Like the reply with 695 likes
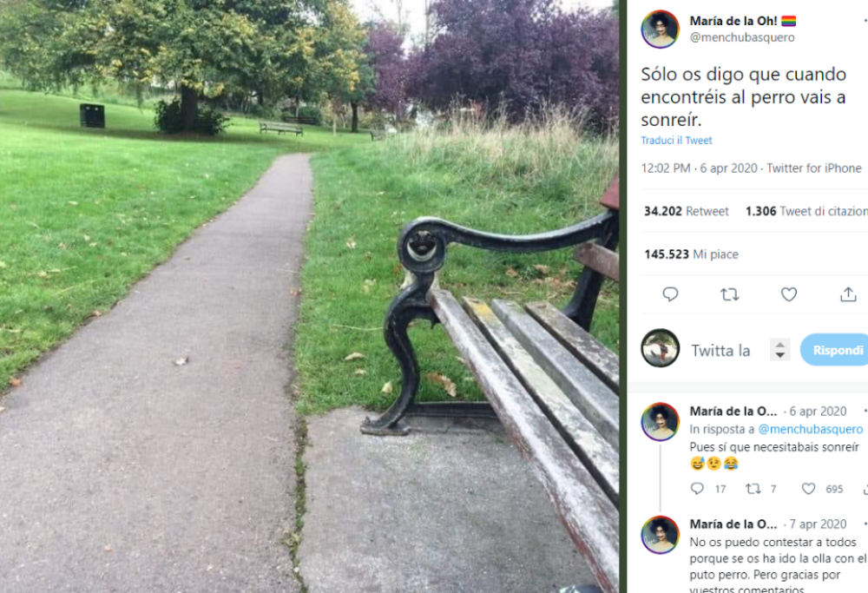 click(x=809, y=488)
